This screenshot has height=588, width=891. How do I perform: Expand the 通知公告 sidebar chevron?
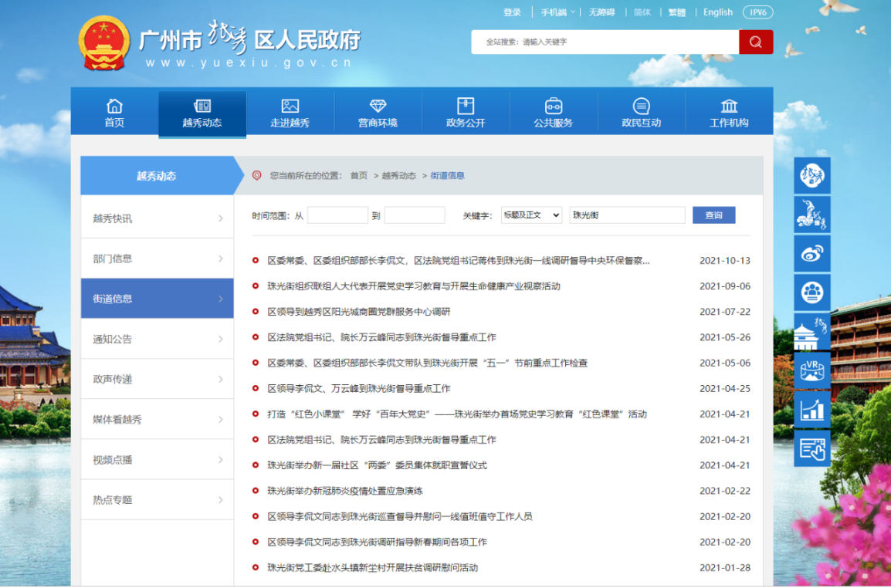pyautogui.click(x=220, y=340)
